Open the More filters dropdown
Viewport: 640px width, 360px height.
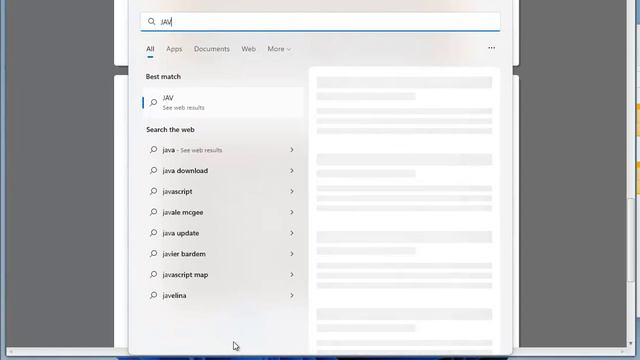pyautogui.click(x=279, y=49)
